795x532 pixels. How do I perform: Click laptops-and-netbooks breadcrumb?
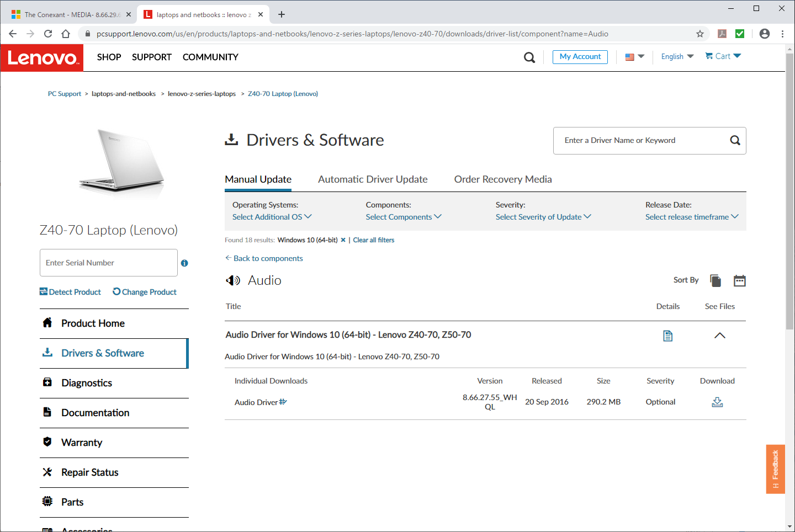(124, 94)
